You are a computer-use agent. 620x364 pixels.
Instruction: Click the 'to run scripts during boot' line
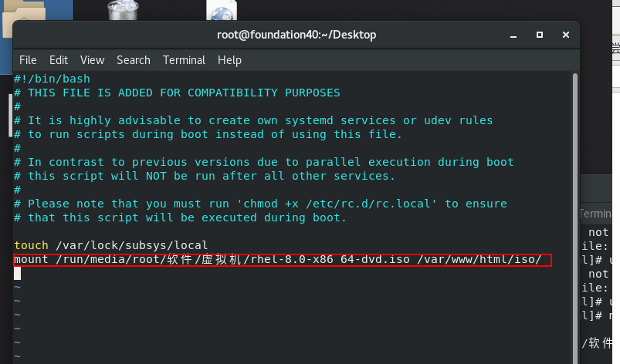pyautogui.click(x=208, y=134)
